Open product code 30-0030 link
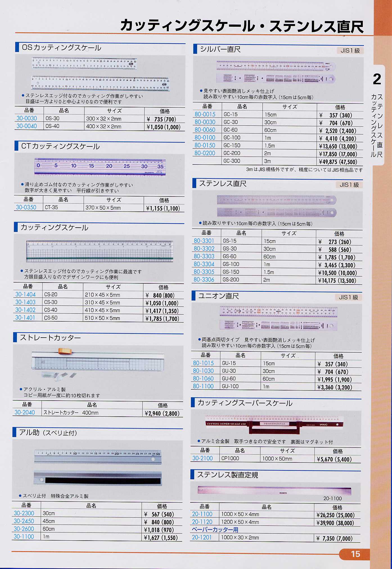Image resolution: width=392 pixels, height=569 pixels. (x=27, y=118)
